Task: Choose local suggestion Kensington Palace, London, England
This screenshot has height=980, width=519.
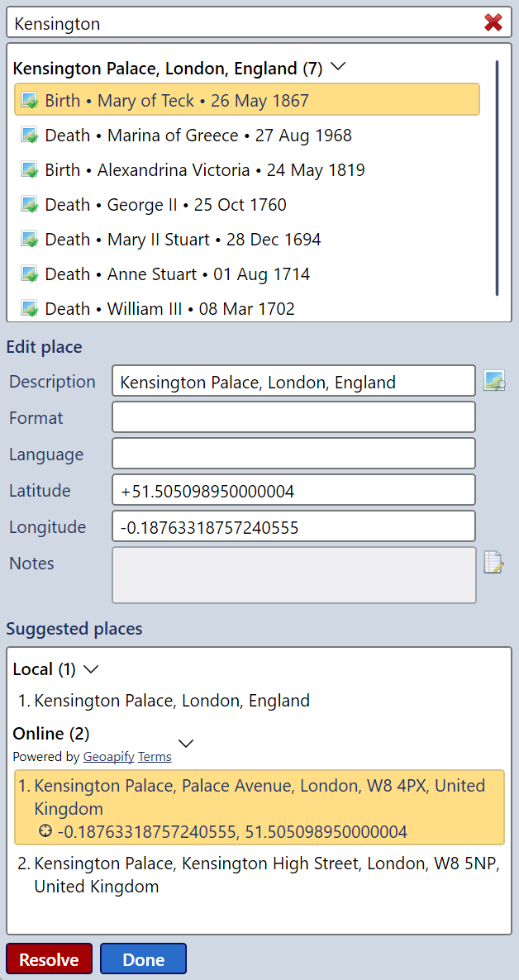Action: tap(172, 701)
